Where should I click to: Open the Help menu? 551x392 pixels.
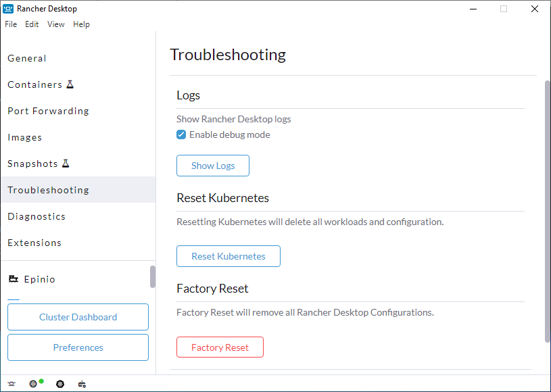coord(81,24)
